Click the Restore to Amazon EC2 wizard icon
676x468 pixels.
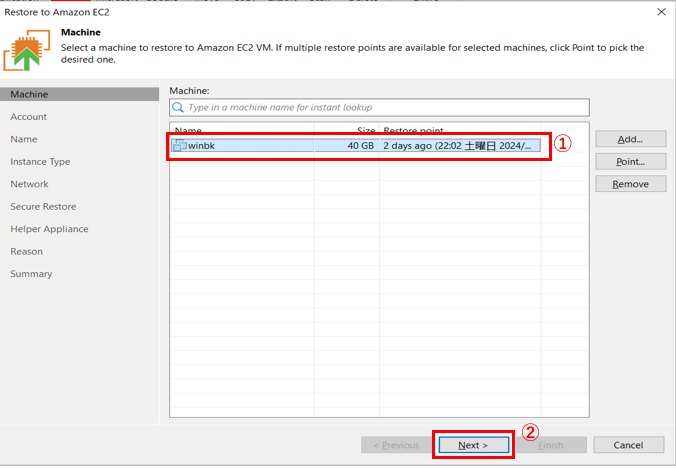(27, 50)
